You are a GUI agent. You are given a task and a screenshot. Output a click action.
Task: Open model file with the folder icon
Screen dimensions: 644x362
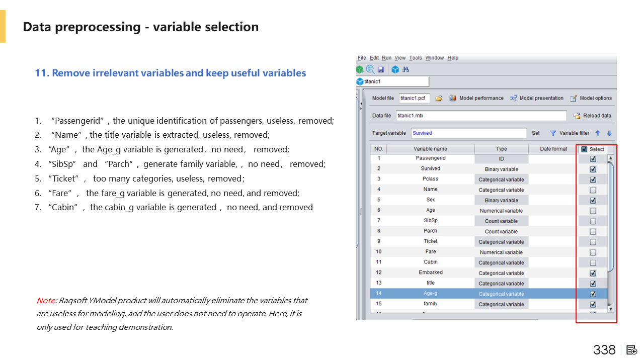coord(439,98)
